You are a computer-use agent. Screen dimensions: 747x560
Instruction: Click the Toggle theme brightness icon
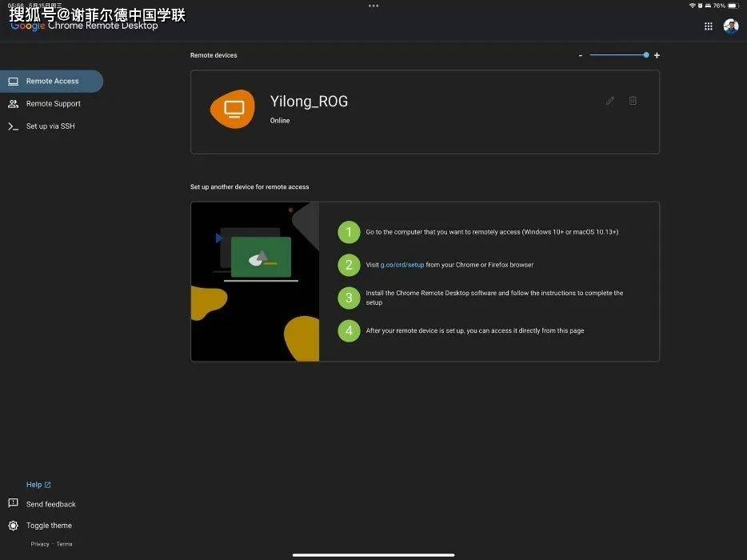tap(14, 526)
